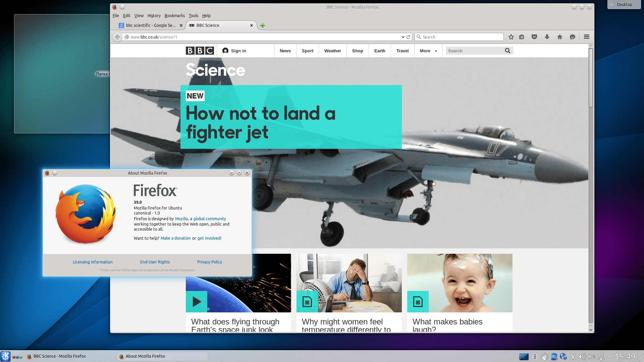Open End-User Rights link
Viewport: 644px width, 362px height.
tap(155, 262)
